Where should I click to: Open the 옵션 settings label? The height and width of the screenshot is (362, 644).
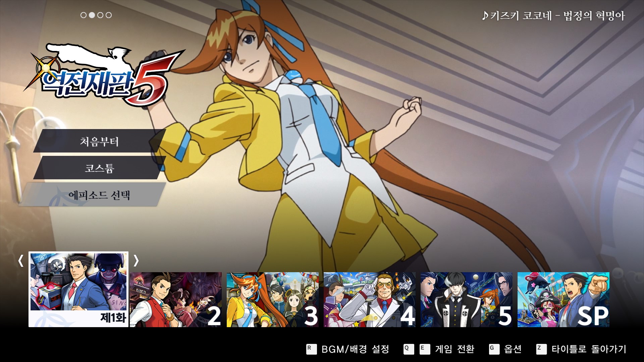[513, 349]
